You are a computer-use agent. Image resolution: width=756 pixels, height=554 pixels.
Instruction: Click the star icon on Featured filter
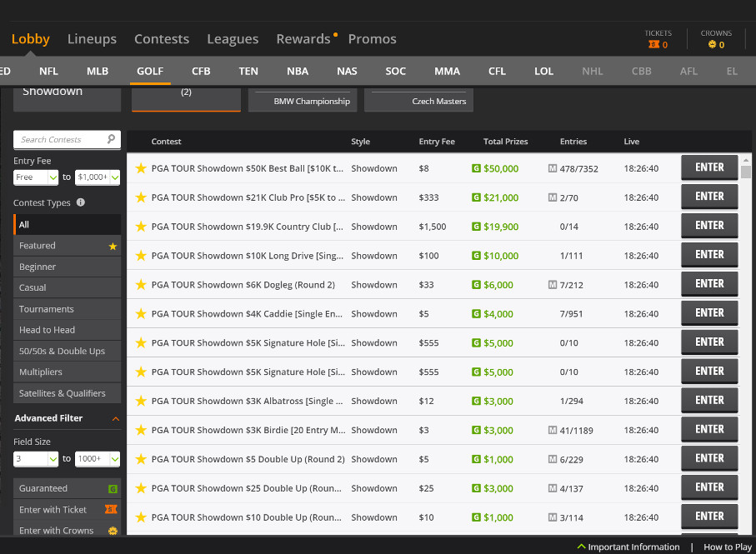pos(113,246)
